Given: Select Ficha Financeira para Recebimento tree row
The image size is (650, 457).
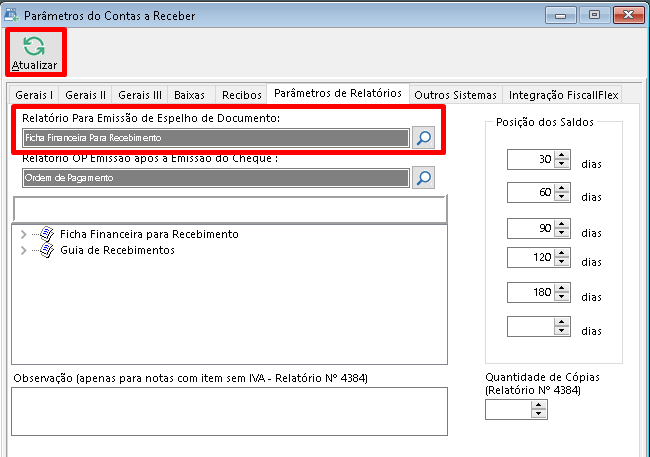Looking at the screenshot, I should [149, 234].
